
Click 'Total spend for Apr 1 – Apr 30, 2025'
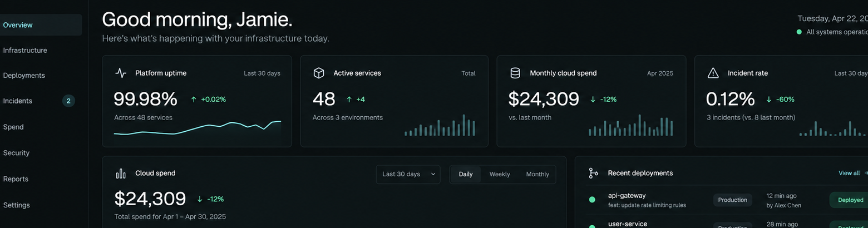click(x=170, y=216)
